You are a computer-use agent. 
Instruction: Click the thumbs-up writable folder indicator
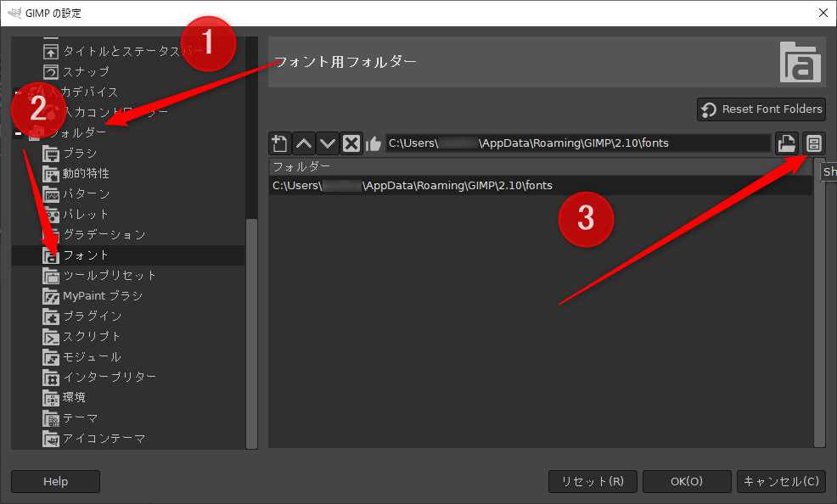pos(374,143)
